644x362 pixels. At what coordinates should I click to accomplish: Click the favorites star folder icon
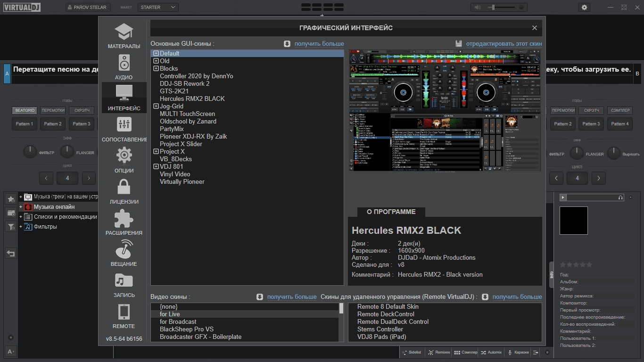(x=11, y=199)
